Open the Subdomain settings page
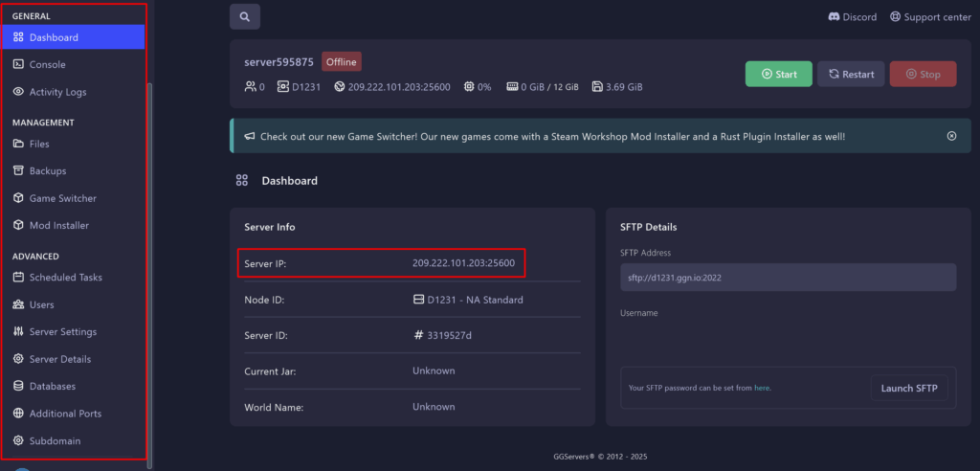The image size is (980, 471). click(55, 440)
